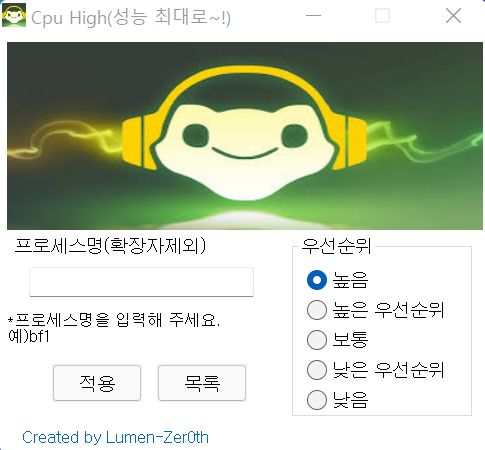This screenshot has width=485, height=450.
Task: Click the disabled maximize box in title bar
Action: coord(382,16)
